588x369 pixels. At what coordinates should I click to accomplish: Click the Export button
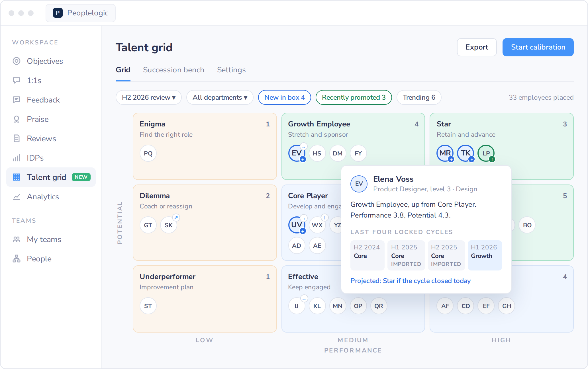477,47
